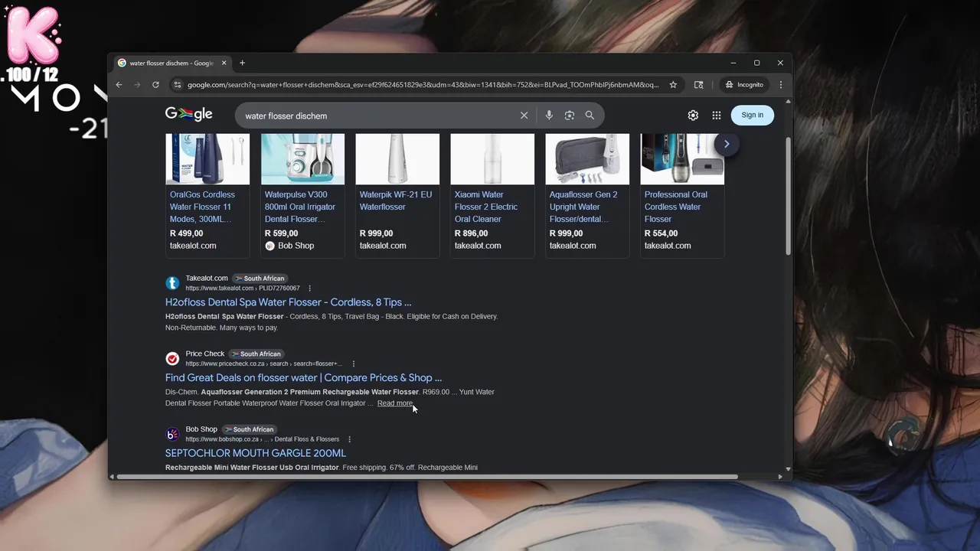980x551 pixels.
Task: Click the Takealot result favicon
Action: pyautogui.click(x=172, y=283)
